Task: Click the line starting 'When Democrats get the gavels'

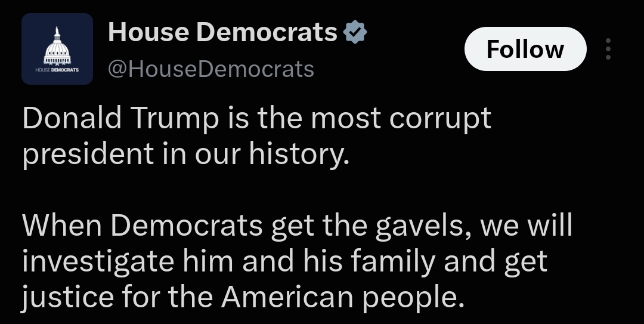Action: click(297, 226)
